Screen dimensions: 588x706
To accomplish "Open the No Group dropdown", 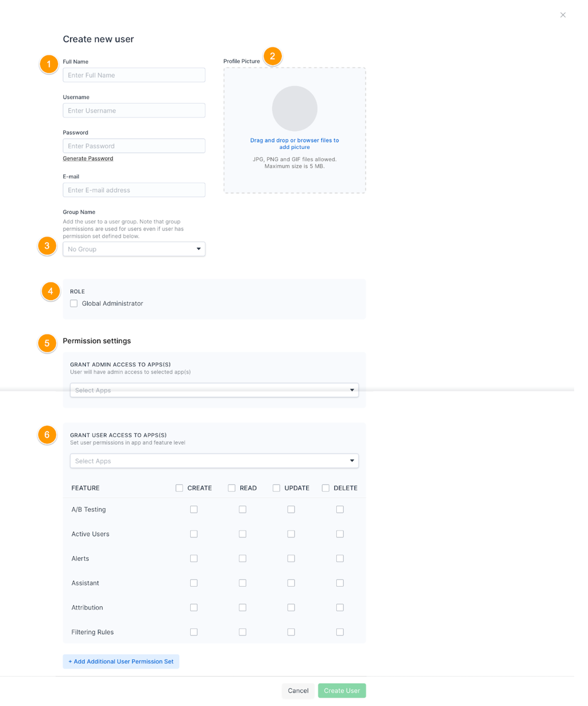I will pyautogui.click(x=134, y=249).
